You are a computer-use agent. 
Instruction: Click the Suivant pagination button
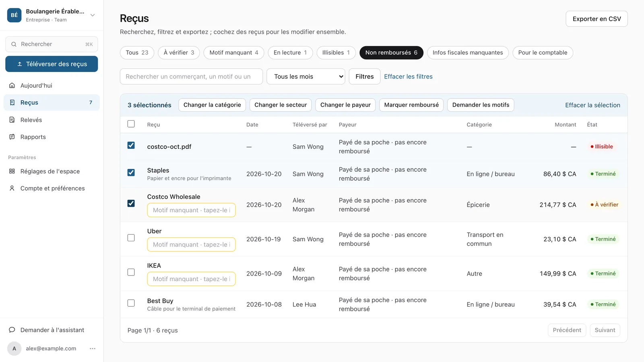coord(605,330)
